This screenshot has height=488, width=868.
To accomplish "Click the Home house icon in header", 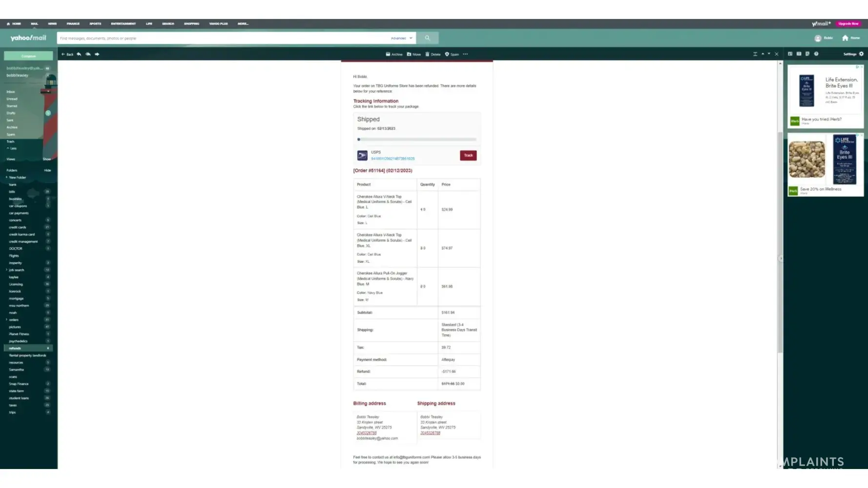I will [x=845, y=38].
